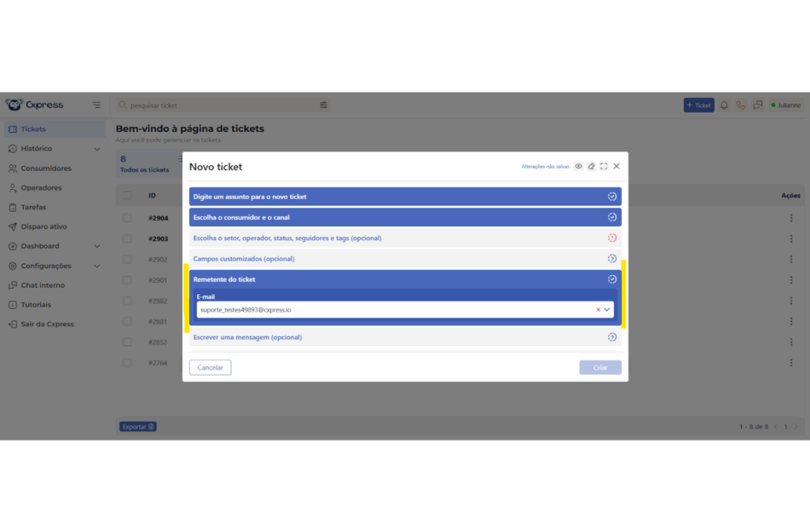Expand the Configurações sidebar section
The width and height of the screenshot is (810, 532).
(x=97, y=266)
